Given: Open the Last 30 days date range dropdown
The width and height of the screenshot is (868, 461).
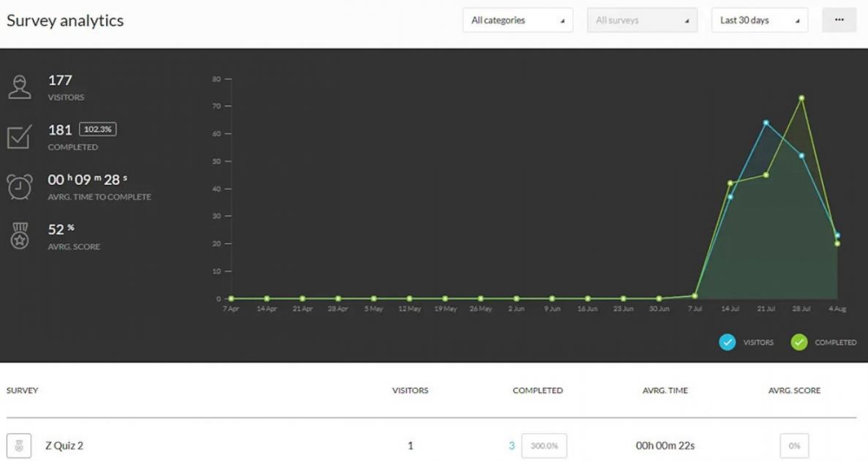Looking at the screenshot, I should [759, 20].
